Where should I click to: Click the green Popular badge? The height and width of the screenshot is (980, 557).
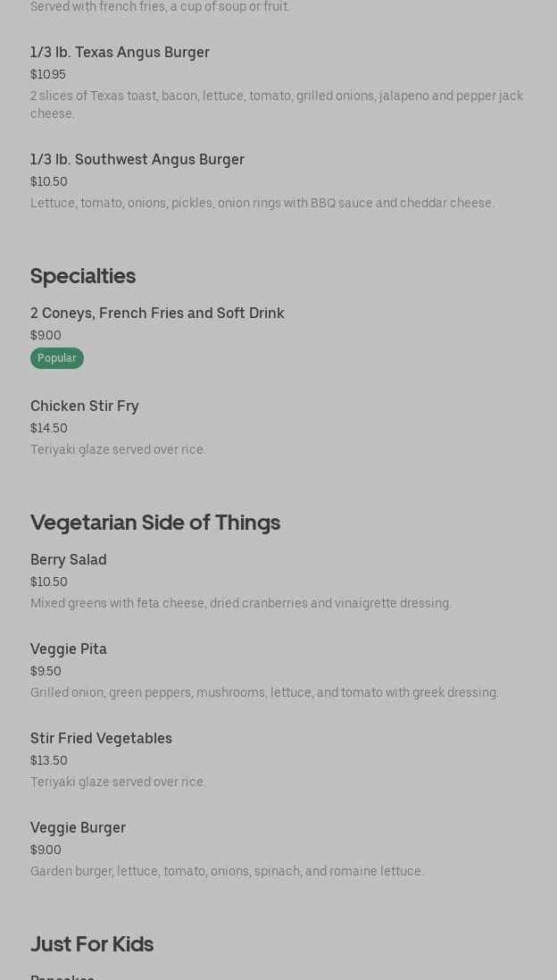tap(57, 358)
